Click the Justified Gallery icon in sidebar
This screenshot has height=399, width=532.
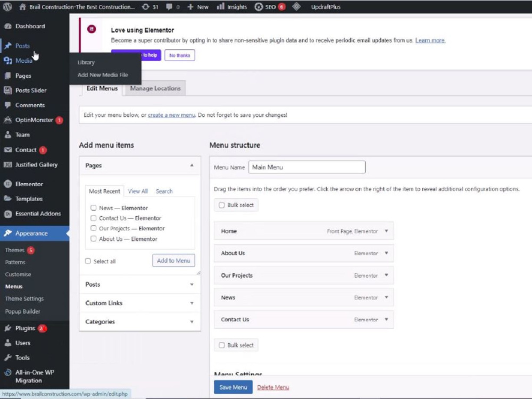click(8, 164)
